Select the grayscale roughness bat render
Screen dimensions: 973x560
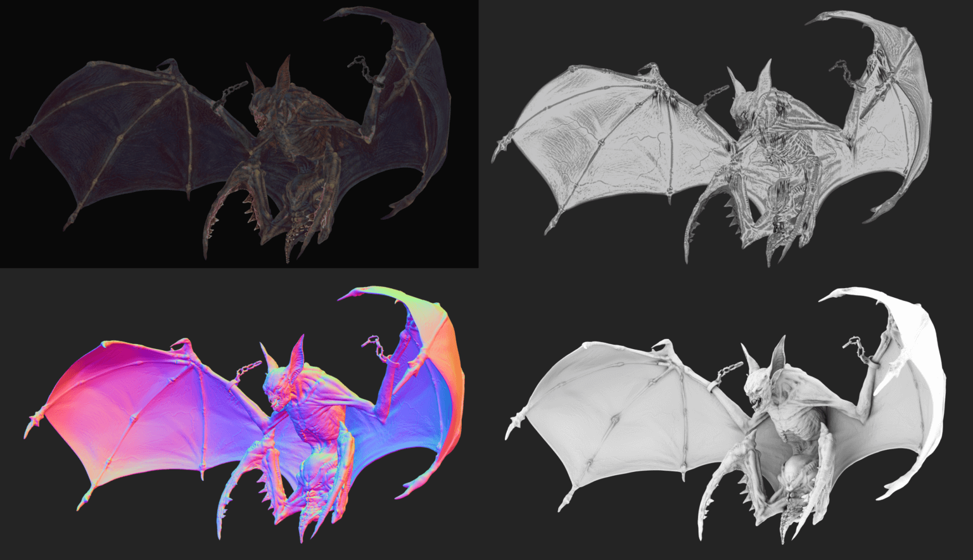point(713,138)
